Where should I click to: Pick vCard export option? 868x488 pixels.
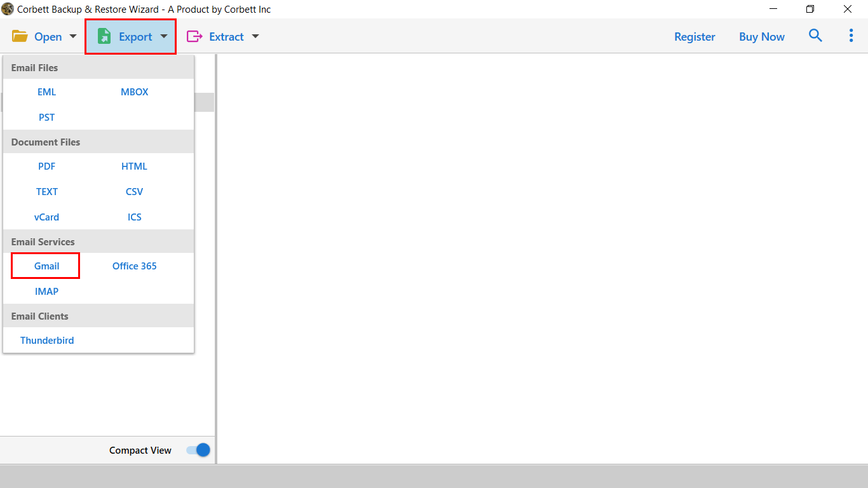pyautogui.click(x=46, y=217)
